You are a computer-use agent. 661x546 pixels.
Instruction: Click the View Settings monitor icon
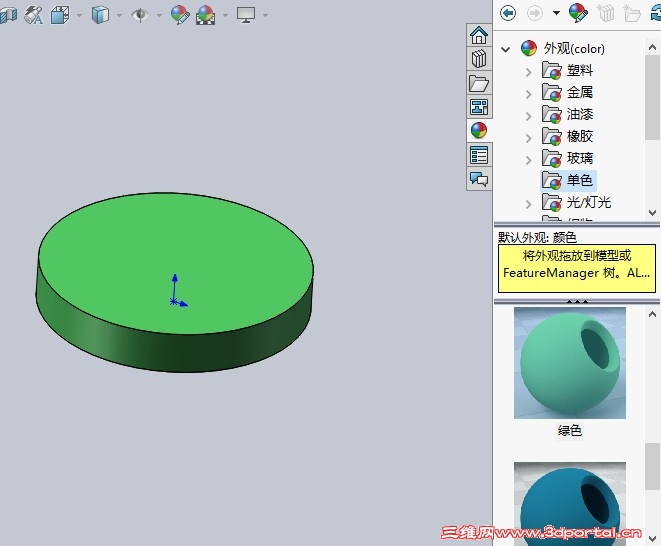coord(246,15)
